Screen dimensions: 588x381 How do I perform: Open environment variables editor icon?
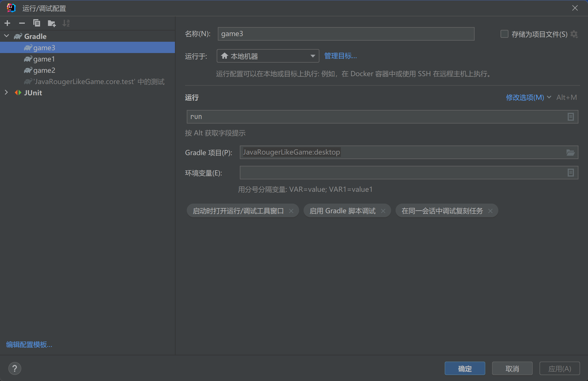571,173
